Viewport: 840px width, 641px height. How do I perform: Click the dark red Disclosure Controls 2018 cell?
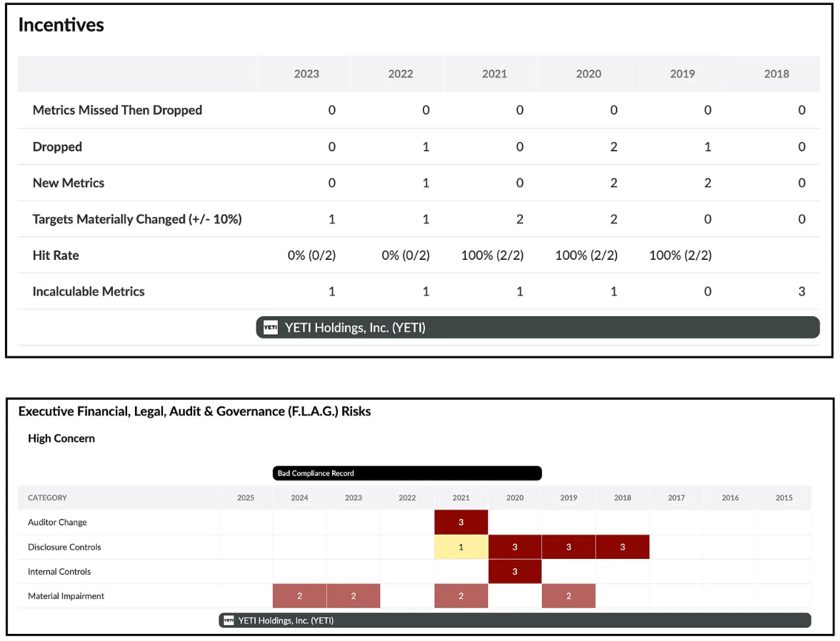tap(623, 547)
